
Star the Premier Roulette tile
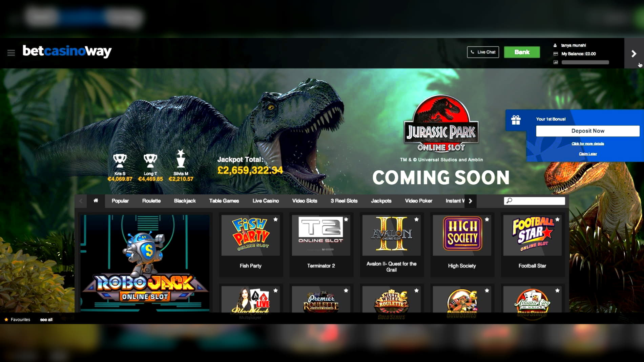(x=346, y=291)
